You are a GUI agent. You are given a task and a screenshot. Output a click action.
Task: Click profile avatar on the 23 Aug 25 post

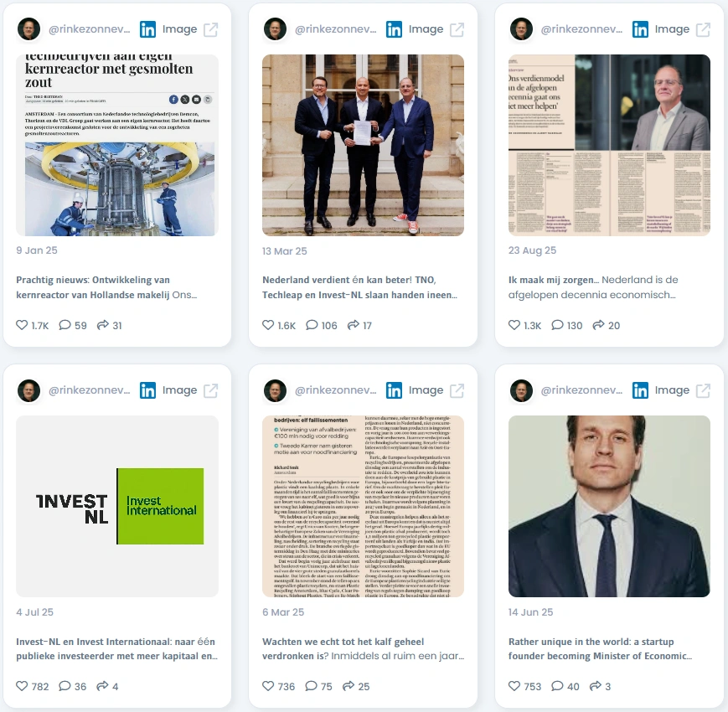pyautogui.click(x=521, y=29)
